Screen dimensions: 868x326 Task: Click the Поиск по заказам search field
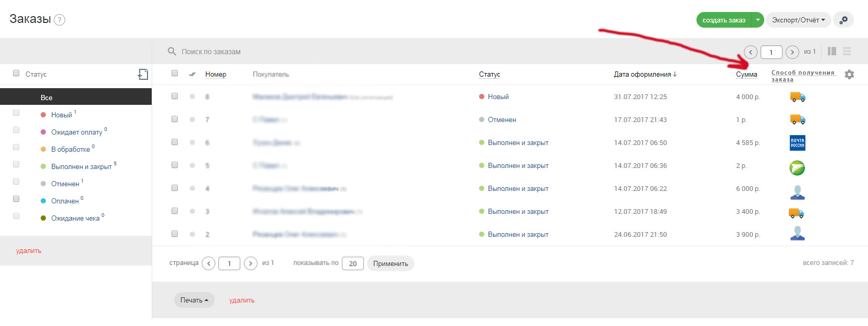313,52
